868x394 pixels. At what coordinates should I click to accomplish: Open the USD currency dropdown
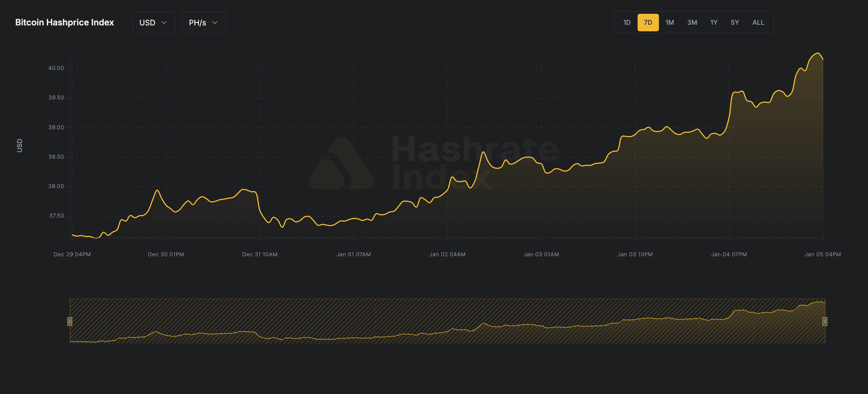153,22
